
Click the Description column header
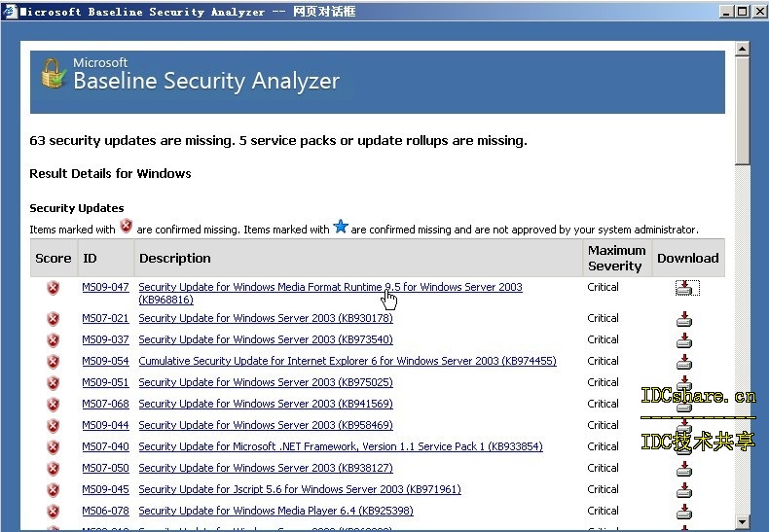358,258
